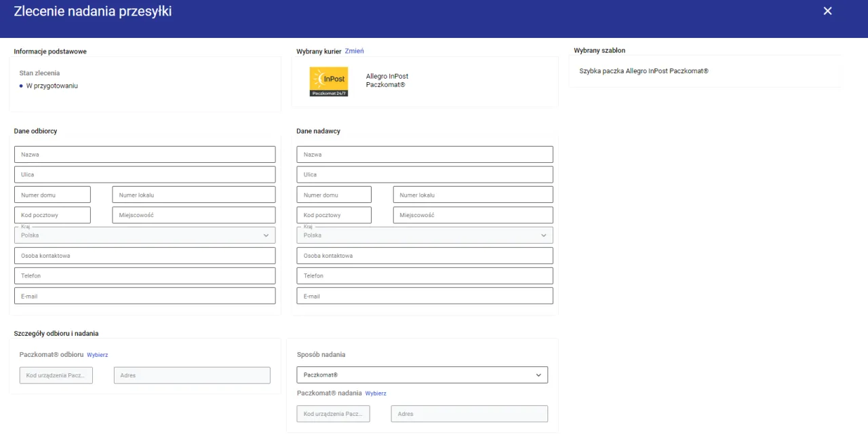Click Kod urządzenia Paczkomatu field under Paczkomat® odbioru
The image size is (868, 437).
[56, 375]
